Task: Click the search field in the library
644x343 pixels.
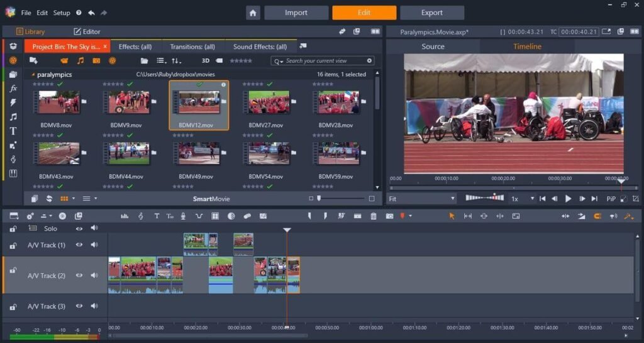Action: point(323,61)
